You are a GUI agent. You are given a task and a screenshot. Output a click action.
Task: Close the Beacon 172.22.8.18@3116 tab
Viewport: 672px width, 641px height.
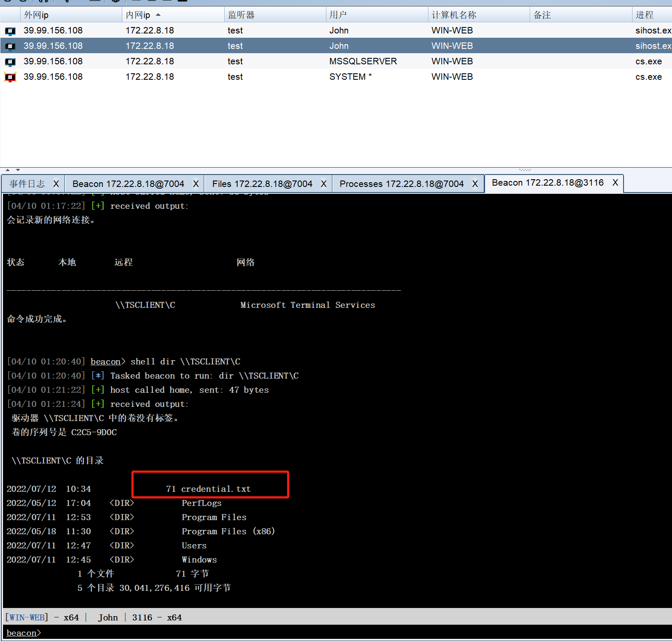615,183
